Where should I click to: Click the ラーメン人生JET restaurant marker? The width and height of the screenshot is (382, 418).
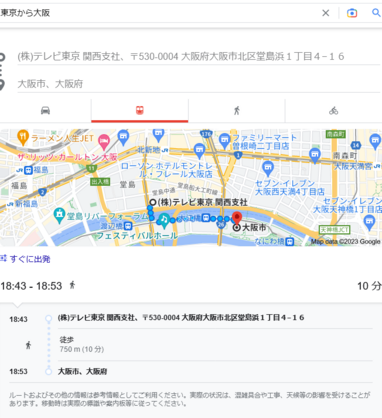coord(23,137)
